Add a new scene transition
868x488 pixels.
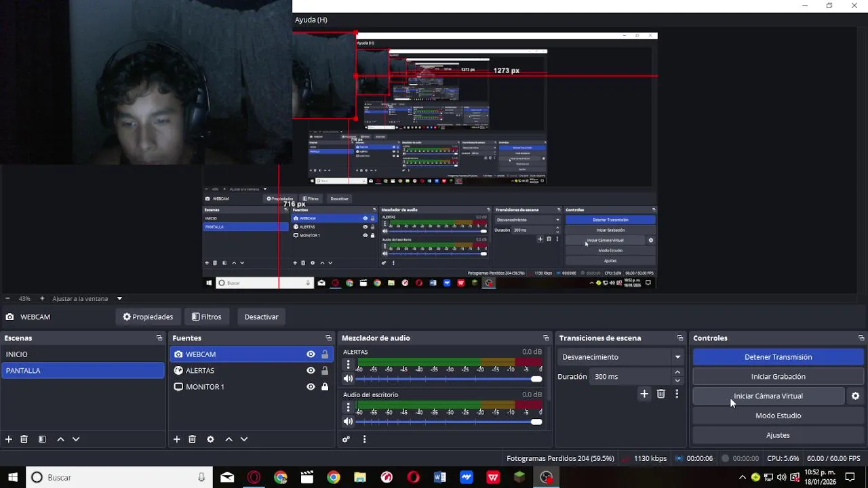(x=644, y=394)
